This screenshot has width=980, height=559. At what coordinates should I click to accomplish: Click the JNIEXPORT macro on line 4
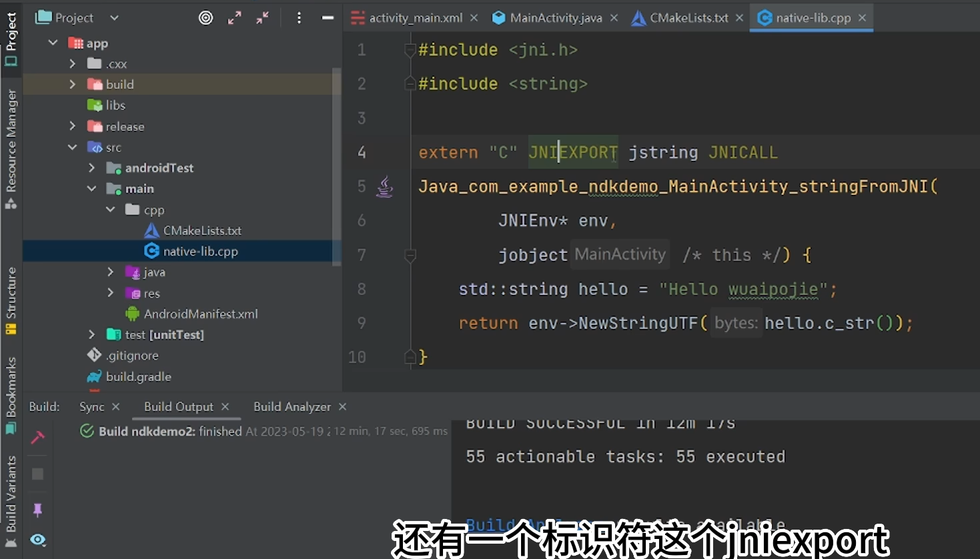[573, 153]
